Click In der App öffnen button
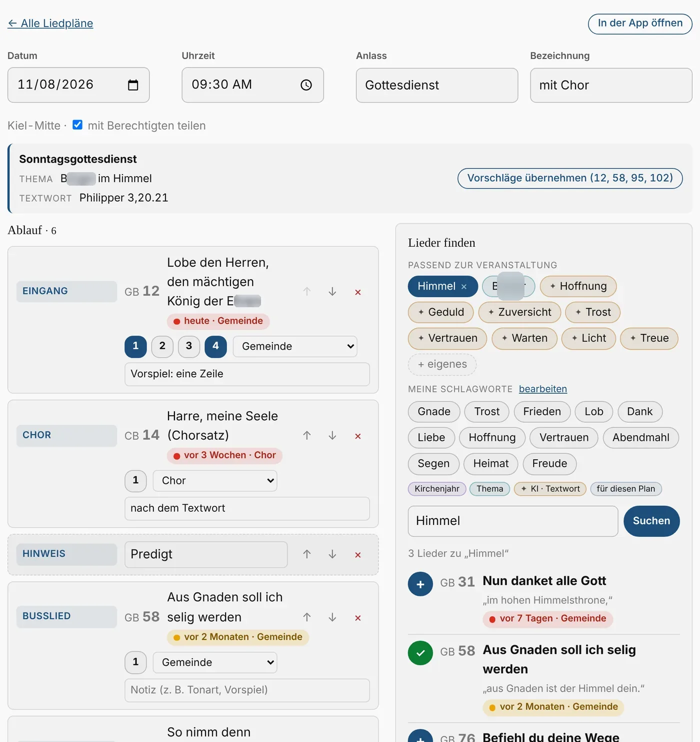 [x=640, y=24]
